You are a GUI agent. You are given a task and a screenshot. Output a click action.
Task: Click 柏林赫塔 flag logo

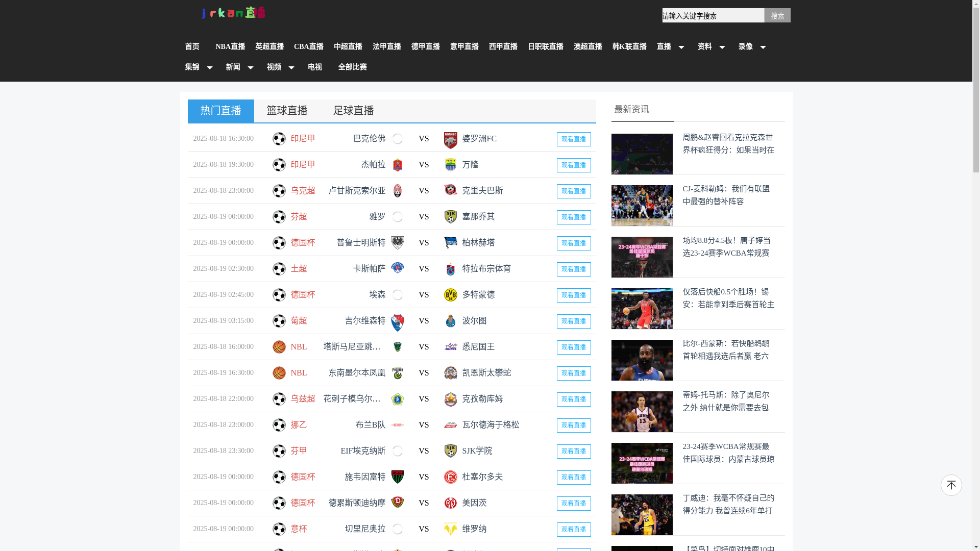[450, 243]
